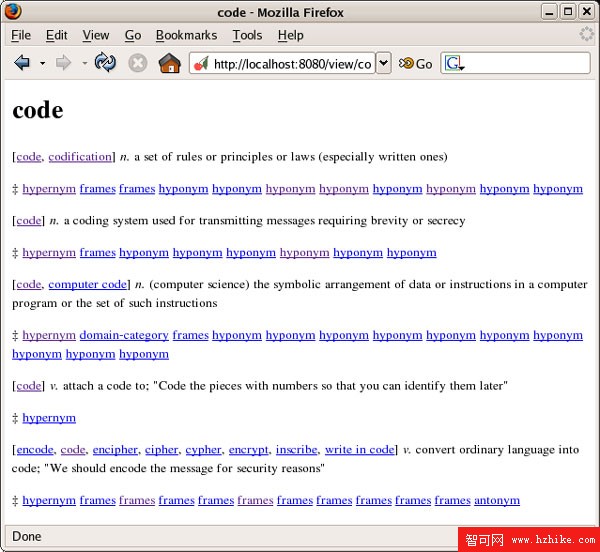
Task: Open the Back button history dropdown arrow
Action: [42, 63]
